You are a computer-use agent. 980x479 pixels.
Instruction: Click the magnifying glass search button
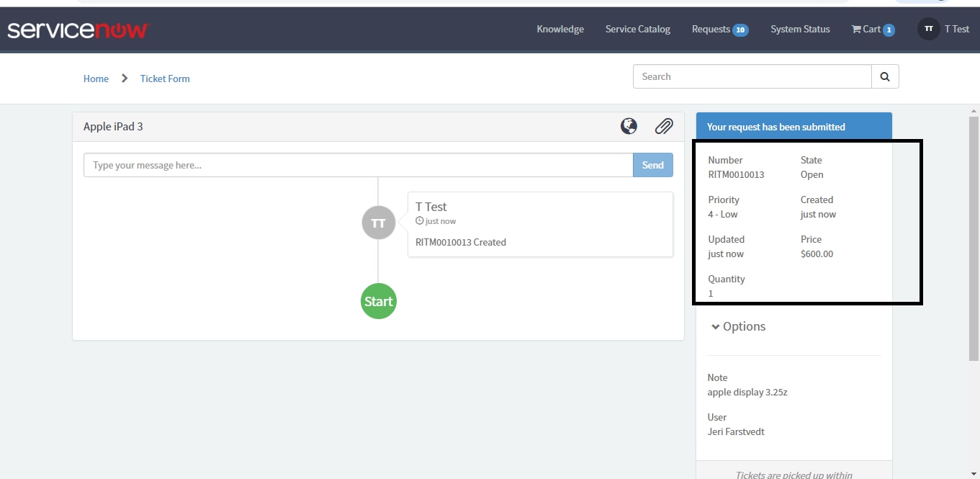pos(885,76)
